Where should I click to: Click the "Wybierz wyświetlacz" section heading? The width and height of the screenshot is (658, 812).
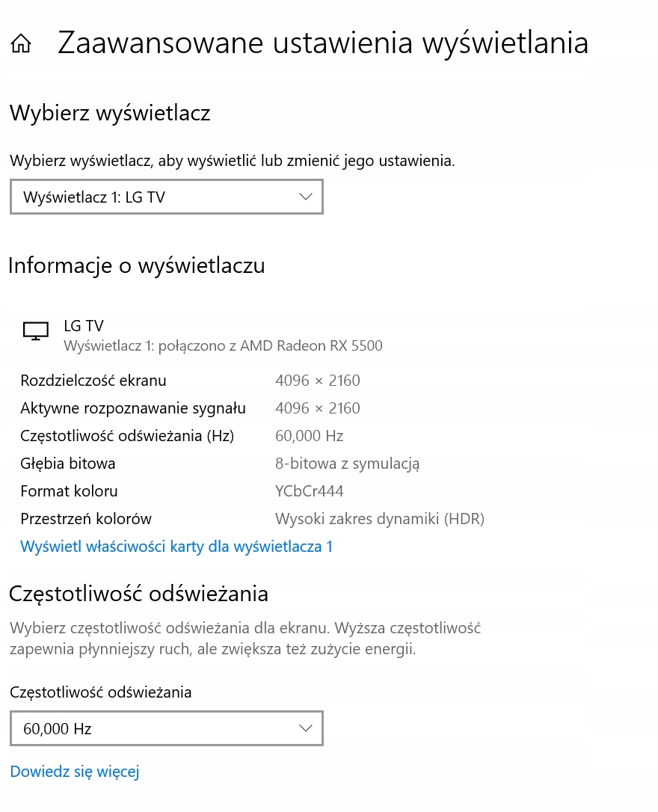[x=110, y=113]
